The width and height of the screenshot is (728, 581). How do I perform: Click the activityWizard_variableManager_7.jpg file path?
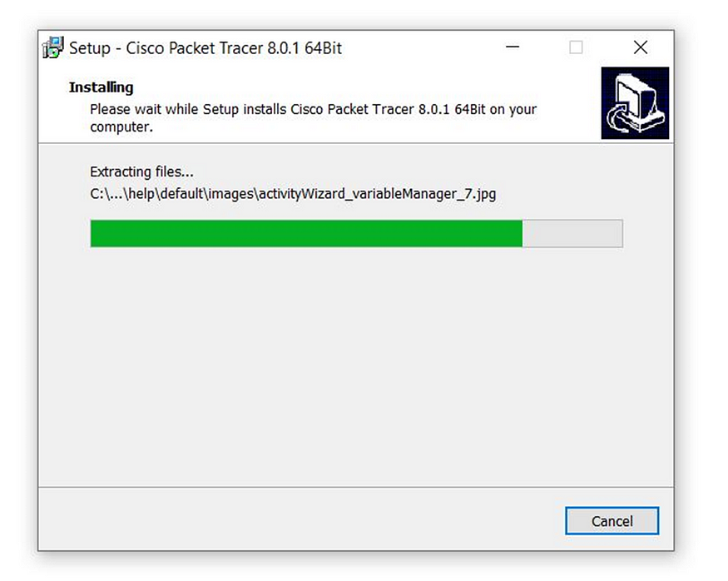pyautogui.click(x=293, y=194)
